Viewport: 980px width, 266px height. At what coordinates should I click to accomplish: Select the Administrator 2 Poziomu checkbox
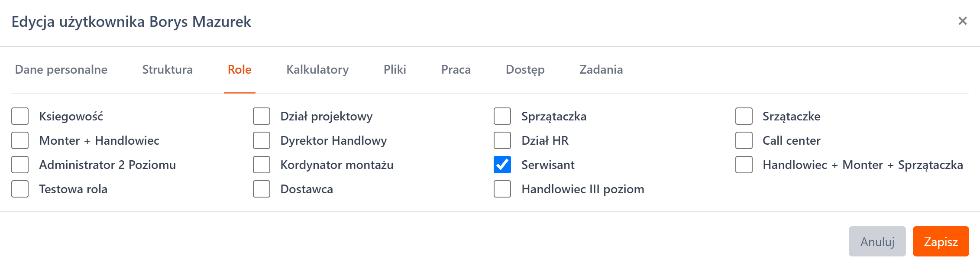[20, 165]
